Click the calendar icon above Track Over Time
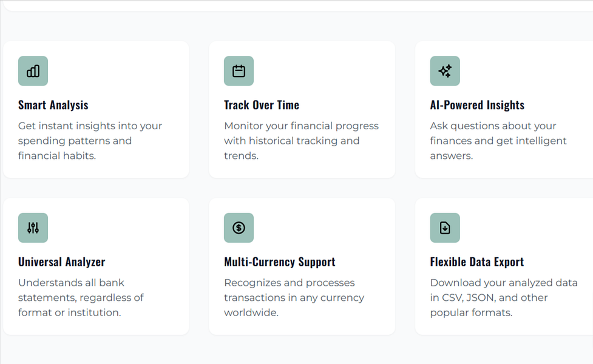This screenshot has width=593, height=364. tap(239, 71)
